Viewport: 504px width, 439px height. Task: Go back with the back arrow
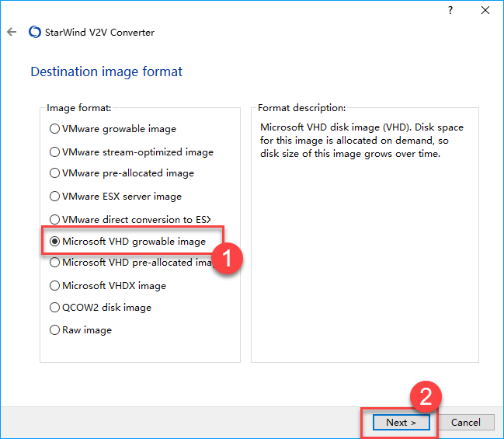12,32
